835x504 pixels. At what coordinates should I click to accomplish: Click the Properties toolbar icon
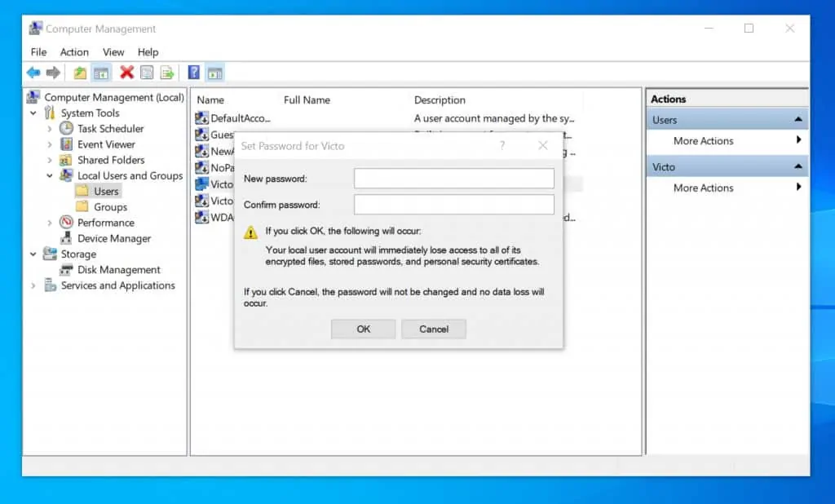coord(147,73)
